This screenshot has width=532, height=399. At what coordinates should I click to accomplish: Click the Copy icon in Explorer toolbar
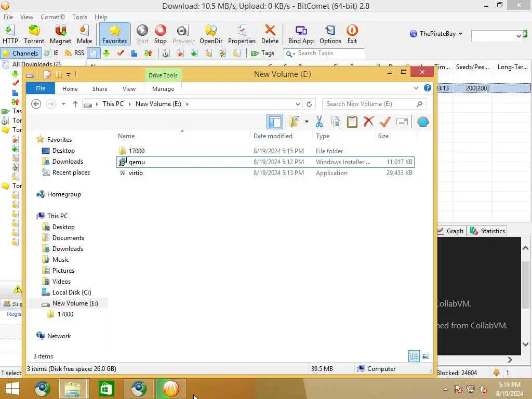tap(335, 122)
